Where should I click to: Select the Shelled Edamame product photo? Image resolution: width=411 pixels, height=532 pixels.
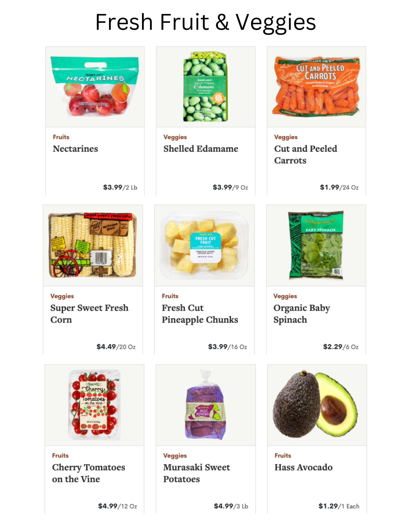[x=206, y=87]
